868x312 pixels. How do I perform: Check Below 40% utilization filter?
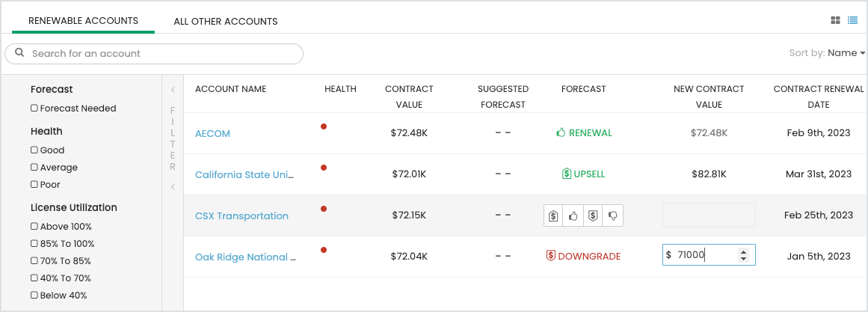coord(34,295)
